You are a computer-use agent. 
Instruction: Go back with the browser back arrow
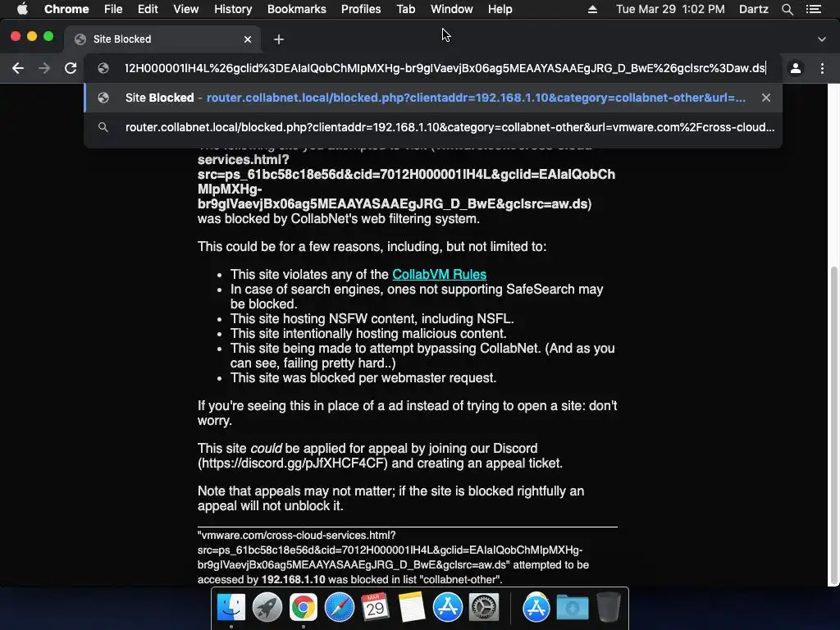[x=18, y=68]
